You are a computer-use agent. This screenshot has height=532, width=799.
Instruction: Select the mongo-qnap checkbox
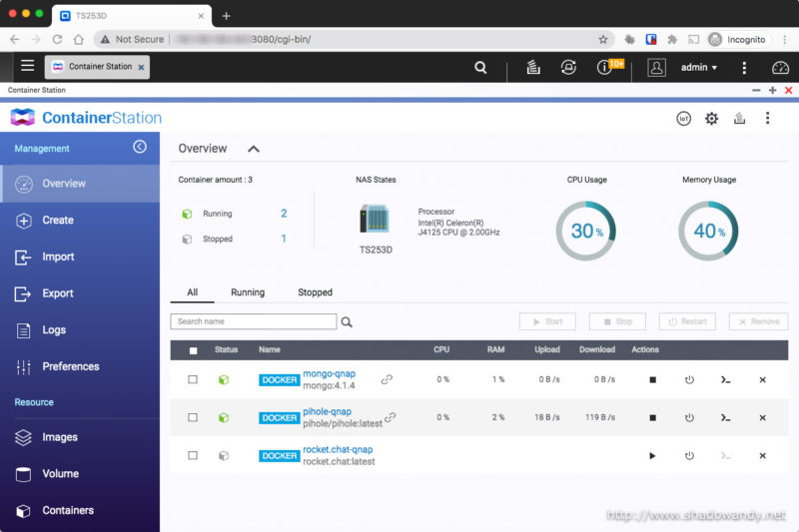coord(193,380)
